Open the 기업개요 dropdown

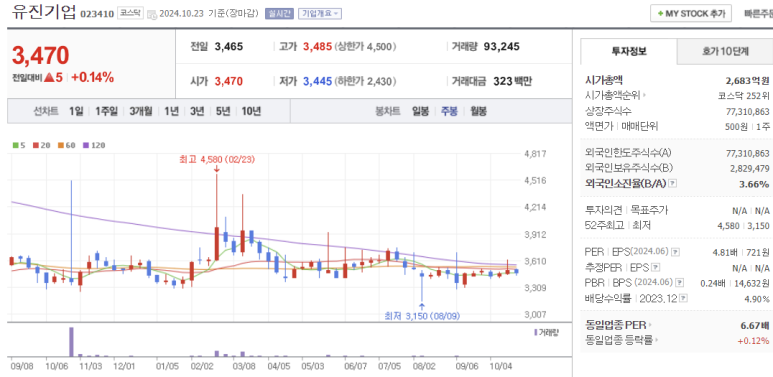(320, 14)
